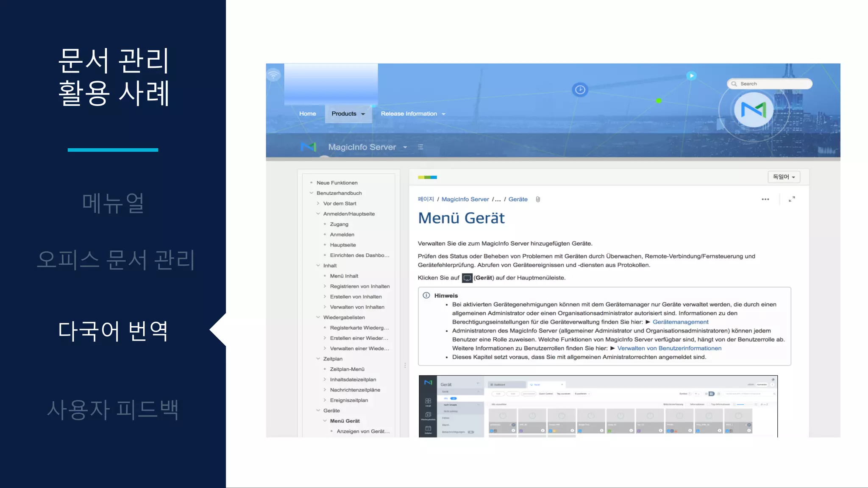Collapse the Zeitplan tree section
Viewport: 868px width, 488px height.
(x=318, y=359)
